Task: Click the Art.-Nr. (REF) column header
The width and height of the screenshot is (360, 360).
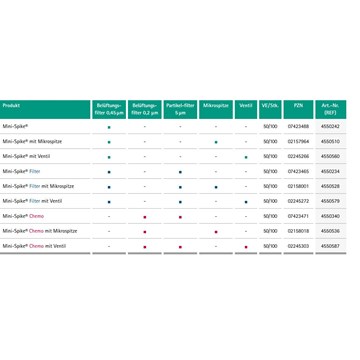Action: pyautogui.click(x=331, y=109)
